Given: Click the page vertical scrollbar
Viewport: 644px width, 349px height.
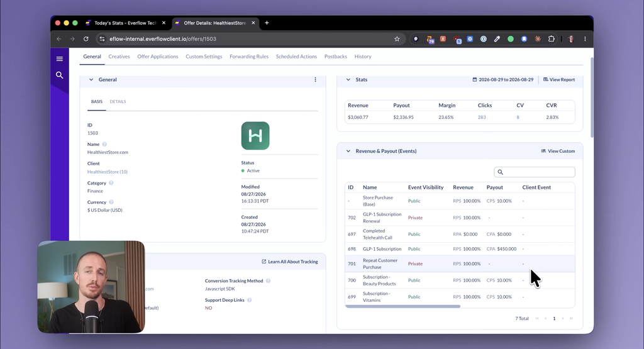Looking at the screenshot, I should (x=592, y=97).
